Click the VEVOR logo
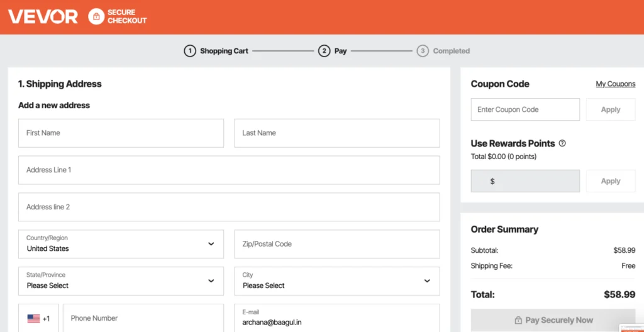Screen dimensions: 644x332 tap(43, 17)
